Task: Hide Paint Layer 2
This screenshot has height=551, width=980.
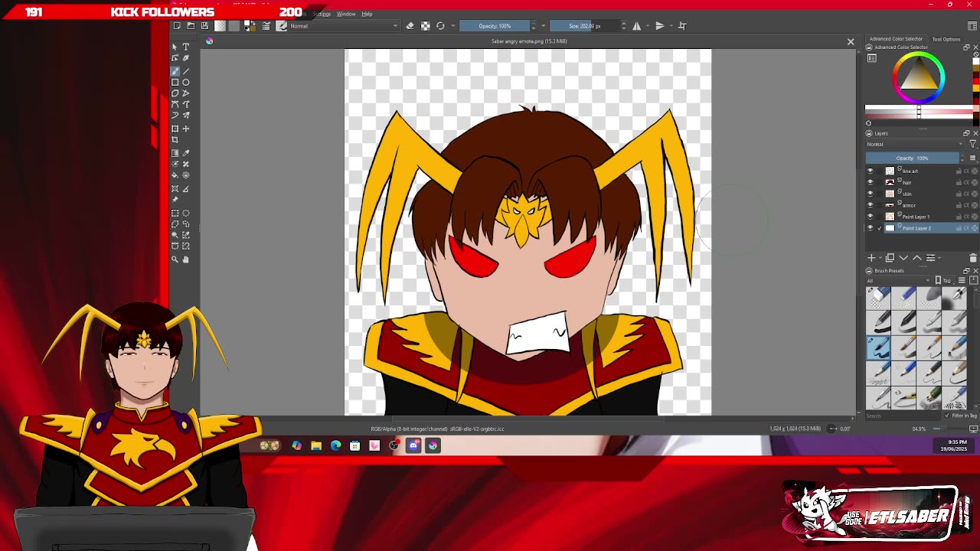Action: point(870,229)
